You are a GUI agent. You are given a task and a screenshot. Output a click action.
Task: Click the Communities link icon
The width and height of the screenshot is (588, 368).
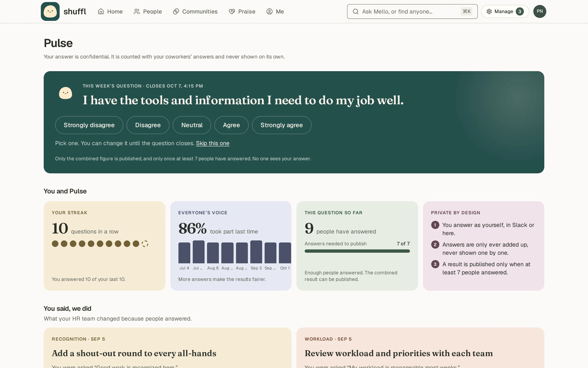pos(176,11)
